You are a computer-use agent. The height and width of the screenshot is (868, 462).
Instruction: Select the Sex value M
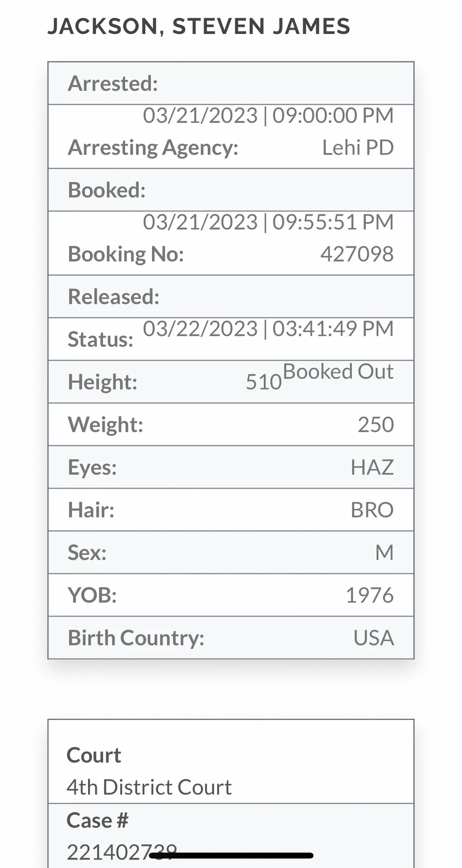[x=384, y=552]
